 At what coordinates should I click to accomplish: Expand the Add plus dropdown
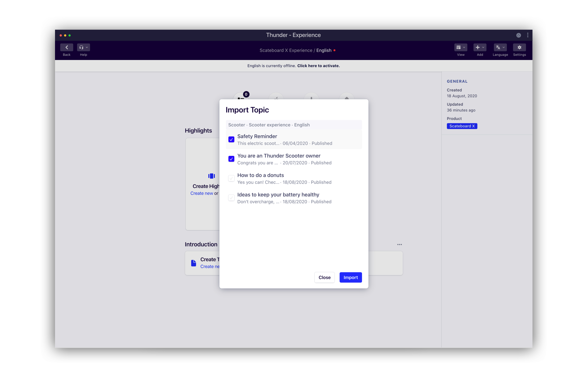(479, 47)
